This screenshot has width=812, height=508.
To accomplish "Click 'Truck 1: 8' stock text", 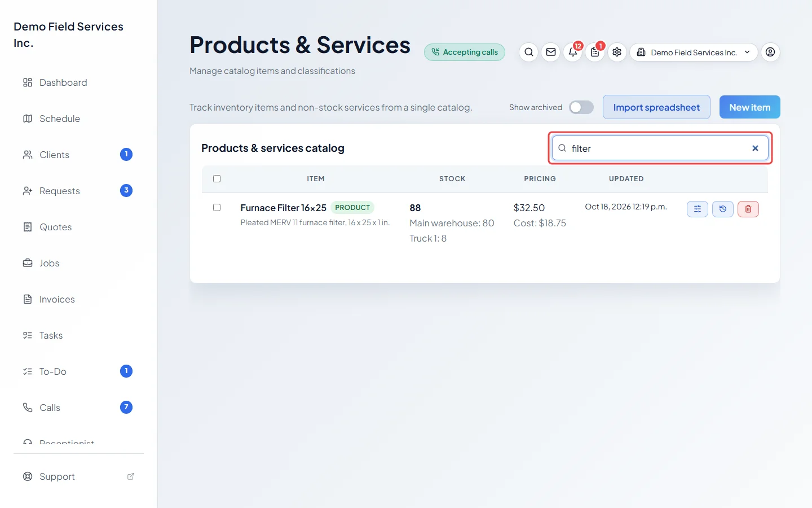I will pyautogui.click(x=428, y=238).
